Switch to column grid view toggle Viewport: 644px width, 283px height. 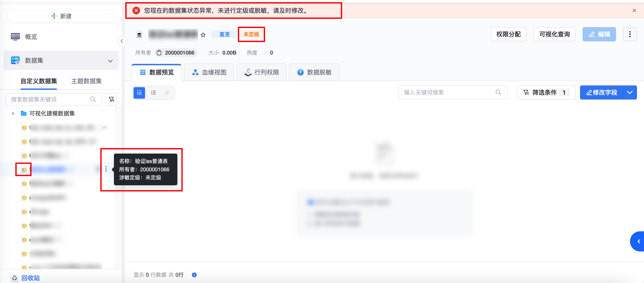pos(139,93)
